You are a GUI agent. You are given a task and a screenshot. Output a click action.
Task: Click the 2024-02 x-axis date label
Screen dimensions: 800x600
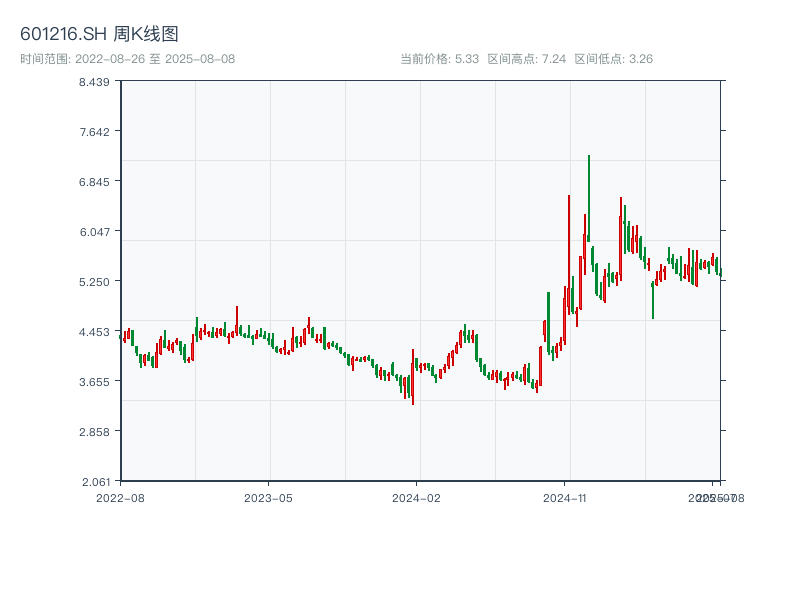(x=417, y=497)
